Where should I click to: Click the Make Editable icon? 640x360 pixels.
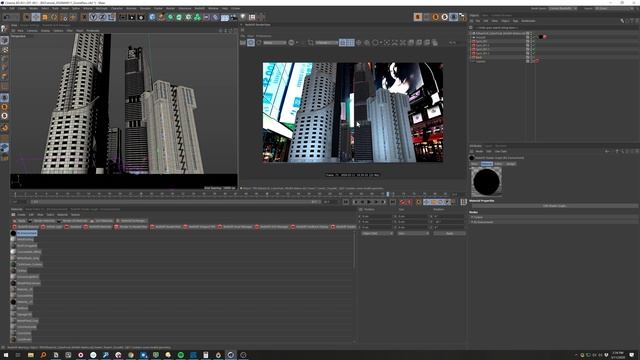pyautogui.click(x=4, y=29)
